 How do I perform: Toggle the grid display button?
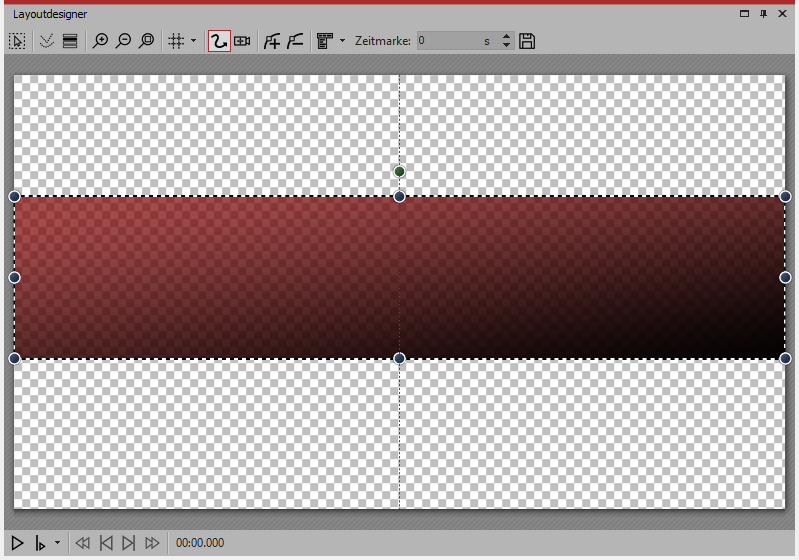[x=175, y=41]
